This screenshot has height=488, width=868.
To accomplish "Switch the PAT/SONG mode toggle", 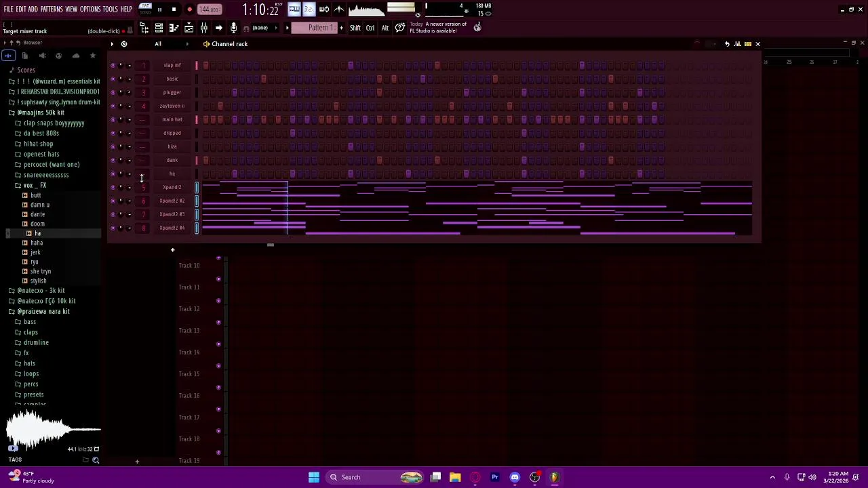I will 145,9.
